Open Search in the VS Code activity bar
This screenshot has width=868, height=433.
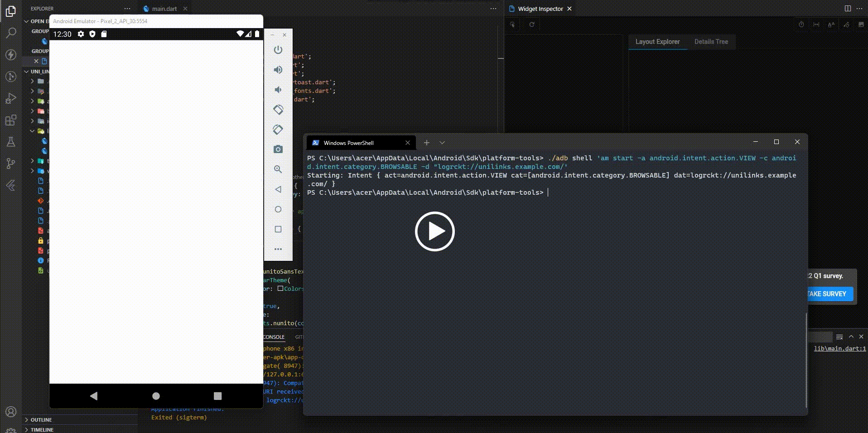(x=11, y=33)
